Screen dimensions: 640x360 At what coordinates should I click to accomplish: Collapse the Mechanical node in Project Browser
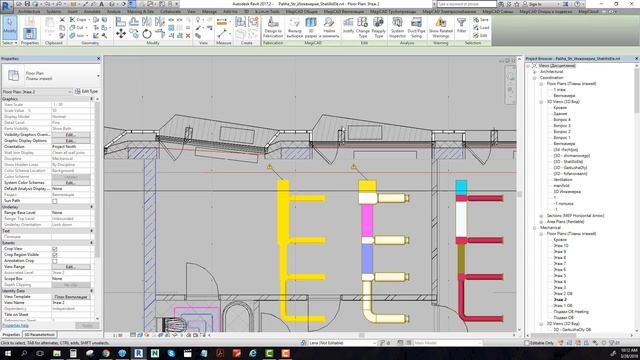(x=535, y=228)
